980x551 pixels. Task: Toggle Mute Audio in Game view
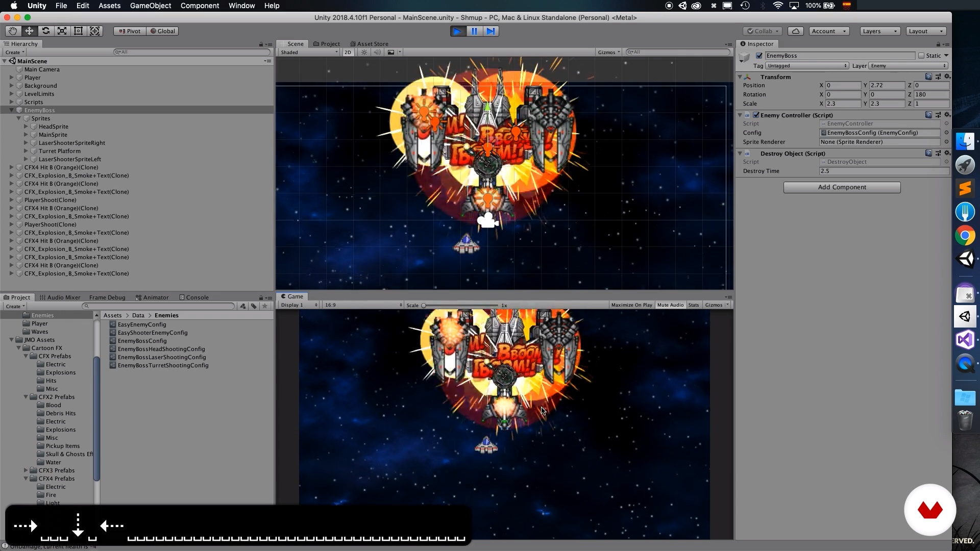click(670, 305)
